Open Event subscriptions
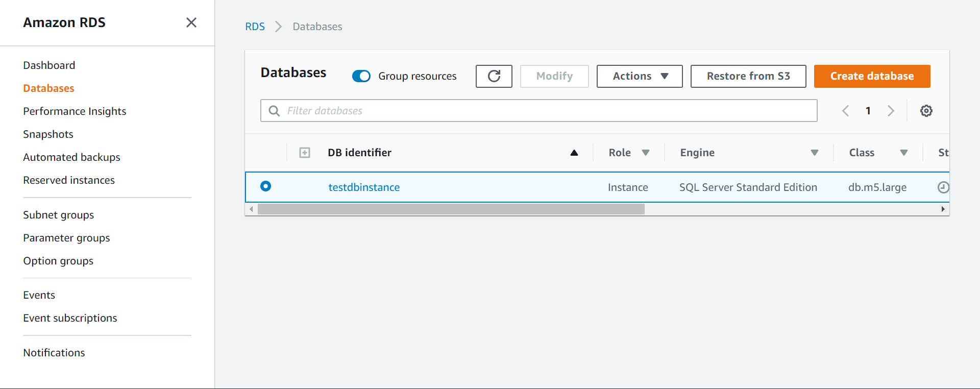This screenshot has width=980, height=389. pyautogui.click(x=70, y=318)
